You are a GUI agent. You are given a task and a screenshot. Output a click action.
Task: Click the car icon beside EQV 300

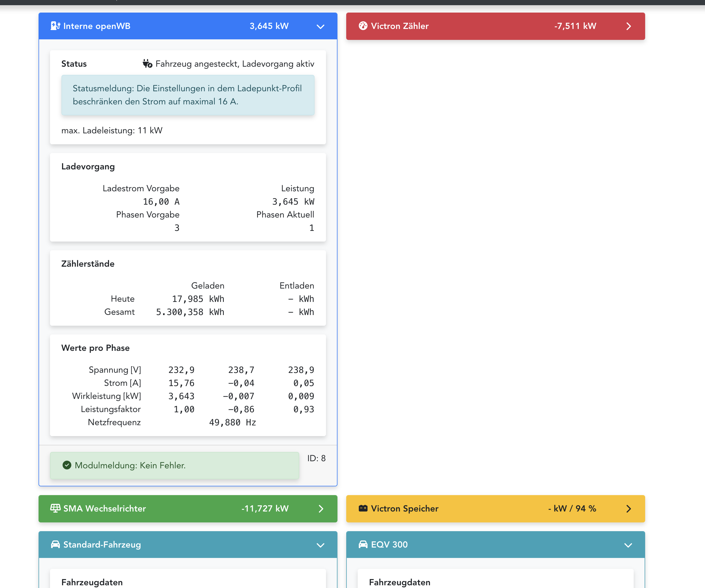point(363,544)
